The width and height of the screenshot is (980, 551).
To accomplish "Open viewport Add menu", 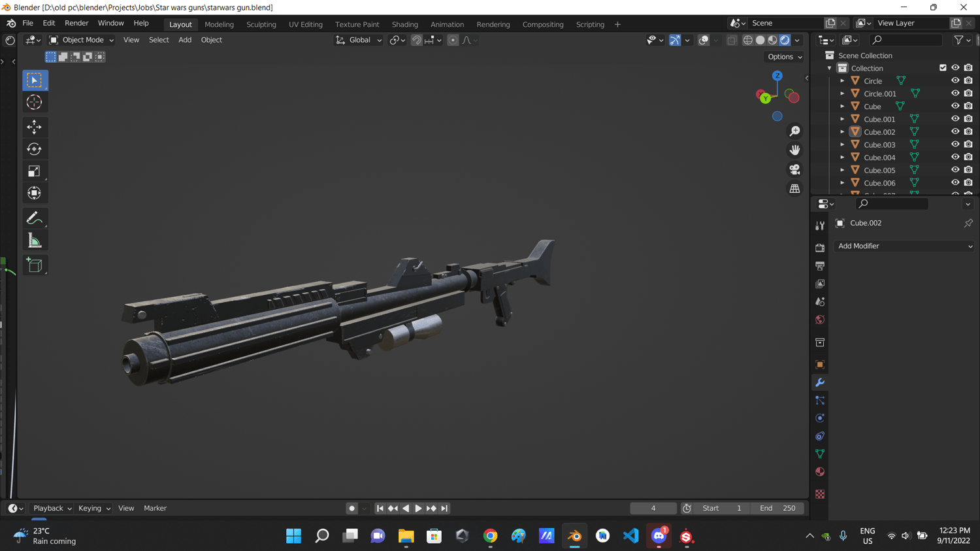I will 185,40.
